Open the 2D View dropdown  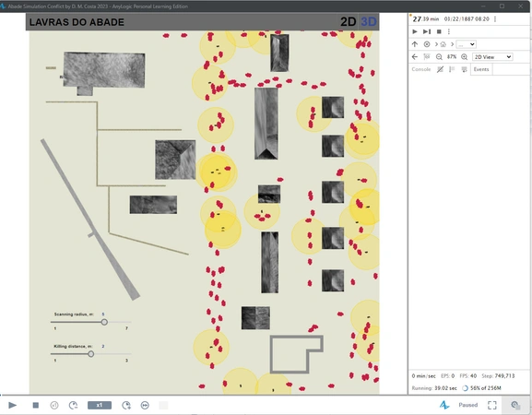pos(492,56)
